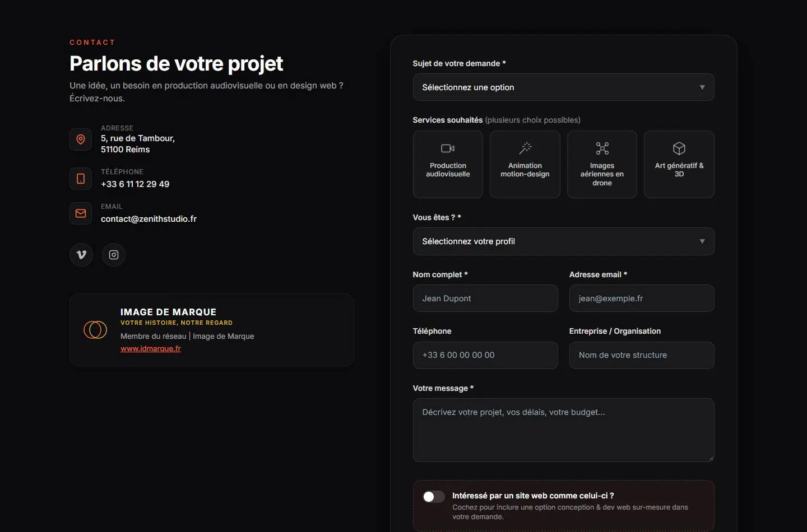Click the cube icon in Art génératif card
Image resolution: width=807 pixels, height=532 pixels.
(x=679, y=148)
